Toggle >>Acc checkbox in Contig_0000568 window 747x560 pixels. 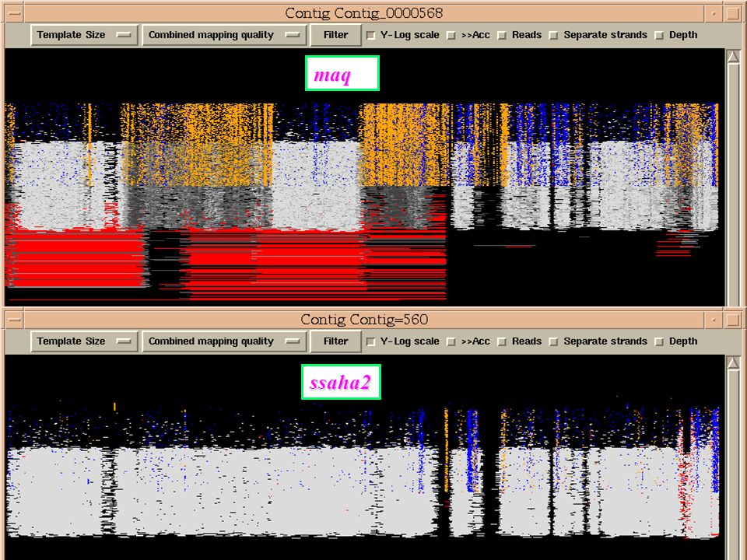pos(451,35)
